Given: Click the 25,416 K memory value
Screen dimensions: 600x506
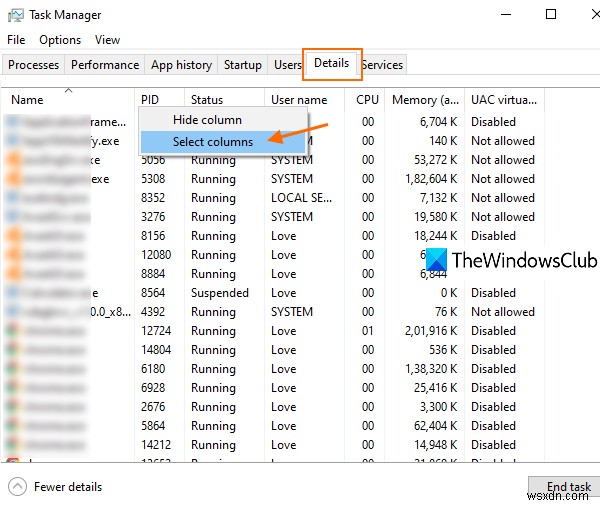Looking at the screenshot, I should [x=436, y=388].
